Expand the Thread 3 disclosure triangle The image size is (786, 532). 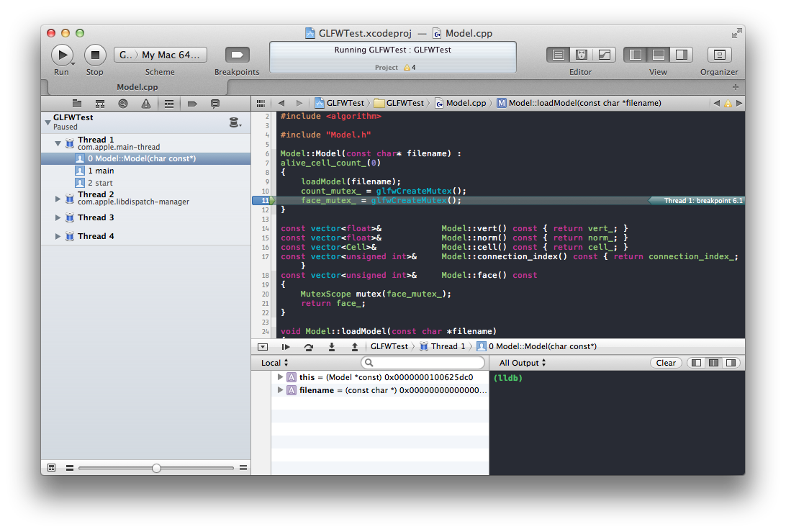click(x=58, y=217)
